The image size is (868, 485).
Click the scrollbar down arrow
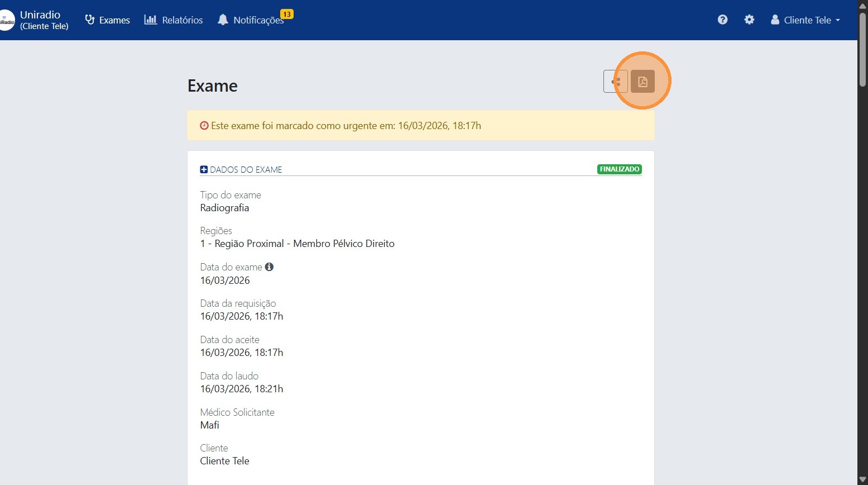(x=862, y=479)
